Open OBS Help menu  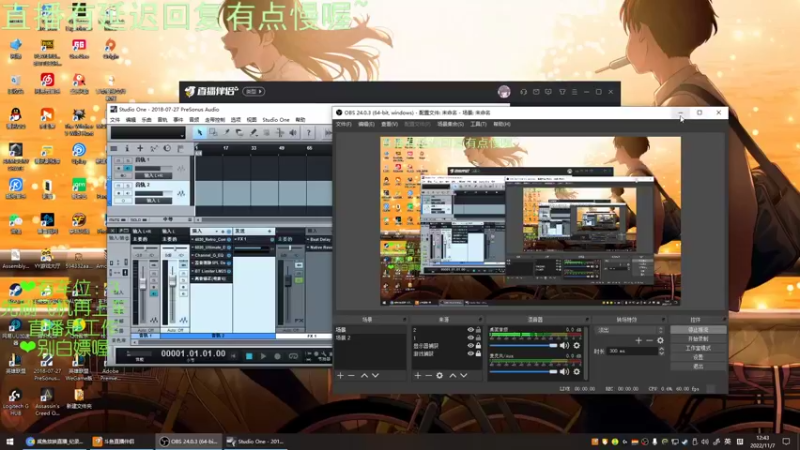(x=502, y=124)
